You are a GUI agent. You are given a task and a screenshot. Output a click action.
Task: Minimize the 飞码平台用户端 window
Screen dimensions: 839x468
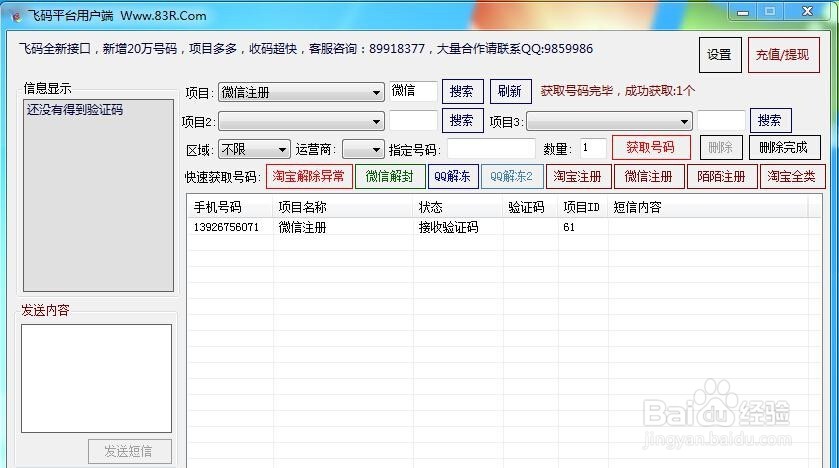743,12
